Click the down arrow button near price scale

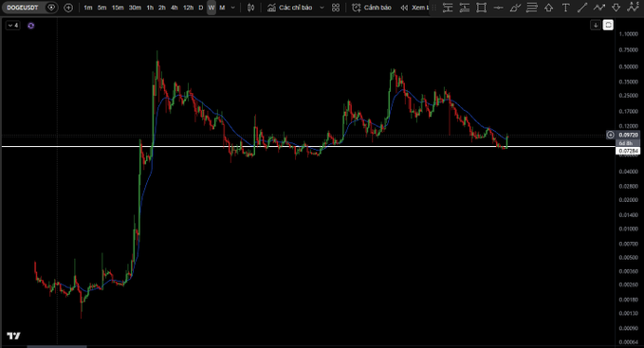[596, 25]
